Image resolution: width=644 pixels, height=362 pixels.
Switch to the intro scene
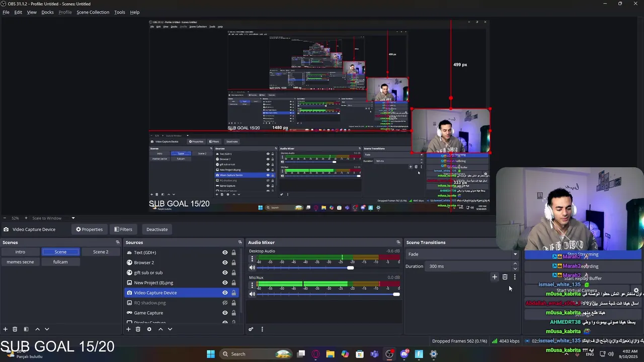tap(20, 252)
